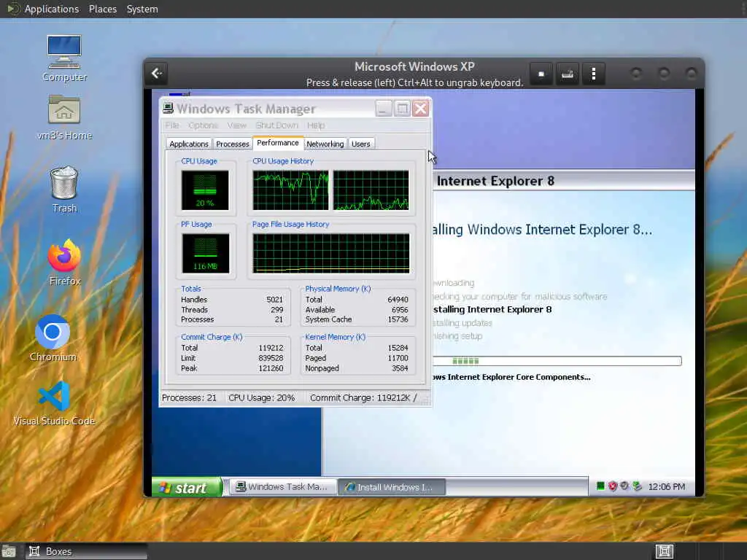
Task: Select the Performance tab
Action: [x=278, y=143]
